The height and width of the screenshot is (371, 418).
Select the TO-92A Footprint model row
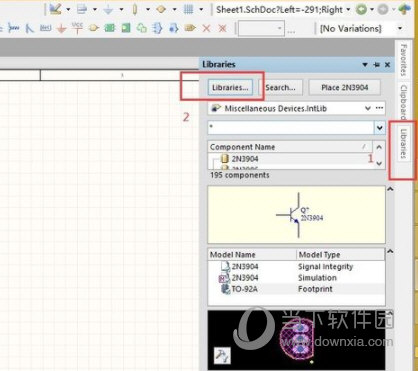tap(296, 289)
